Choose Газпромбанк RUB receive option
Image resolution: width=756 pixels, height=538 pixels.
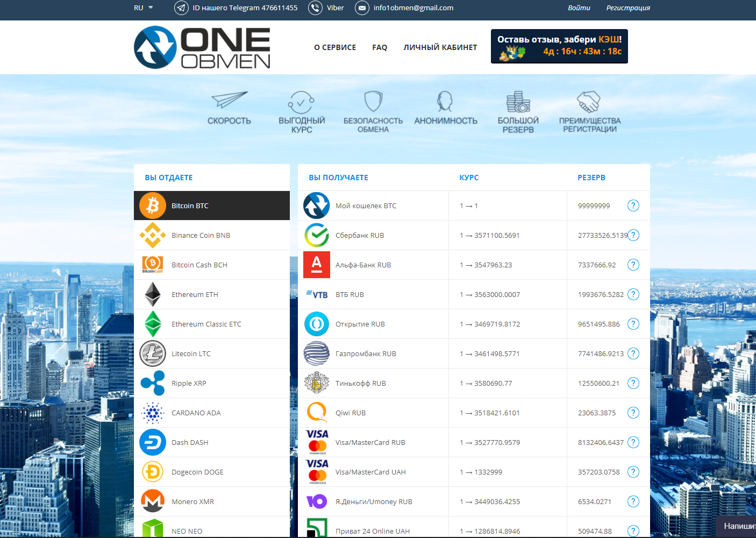(x=373, y=353)
